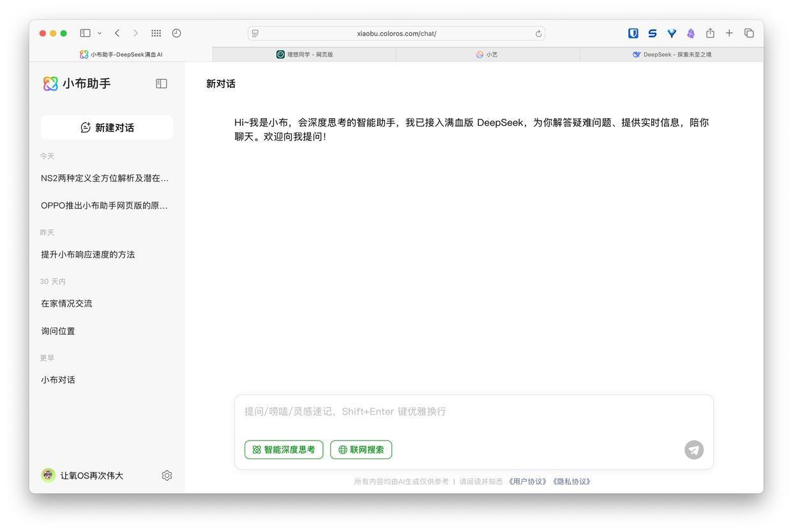Click the message input field
This screenshot has height=532, width=793.
tap(474, 411)
